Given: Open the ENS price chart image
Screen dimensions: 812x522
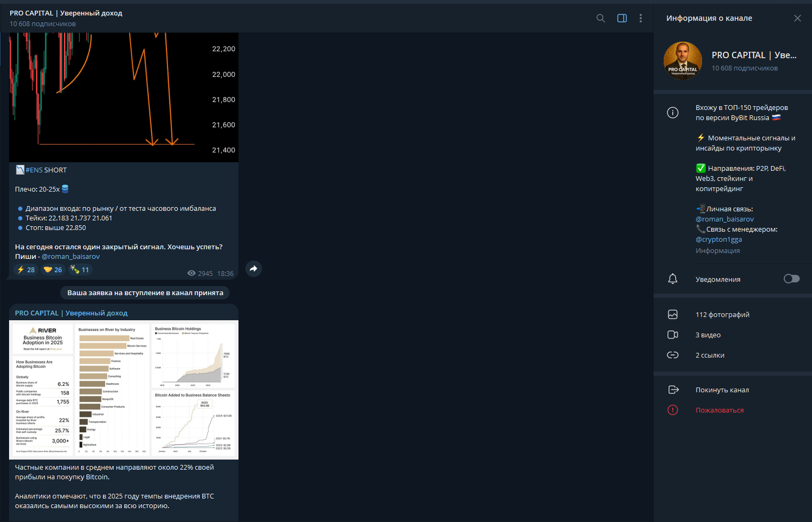Looking at the screenshot, I should 124,97.
